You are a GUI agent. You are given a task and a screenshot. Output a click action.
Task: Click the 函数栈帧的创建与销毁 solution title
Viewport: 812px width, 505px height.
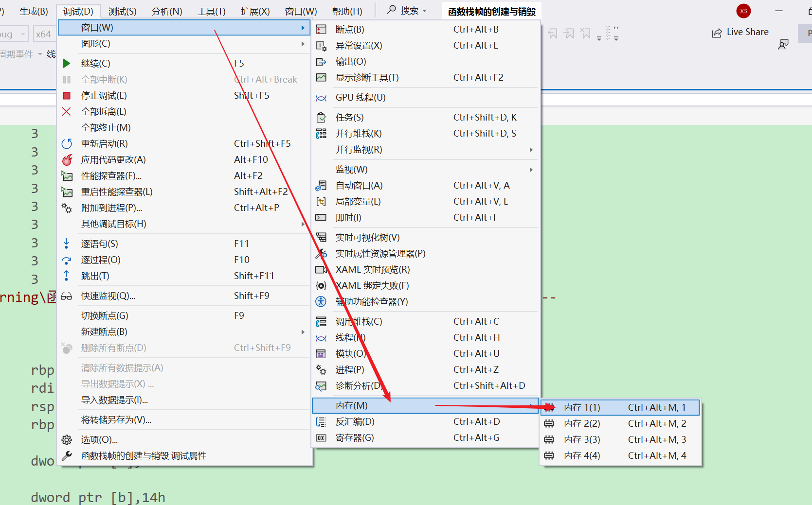pos(492,12)
